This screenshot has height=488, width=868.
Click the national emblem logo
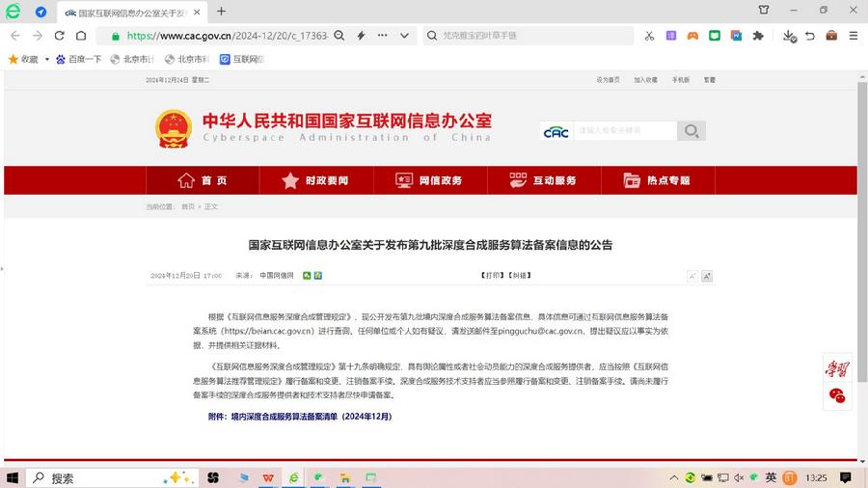click(x=174, y=128)
